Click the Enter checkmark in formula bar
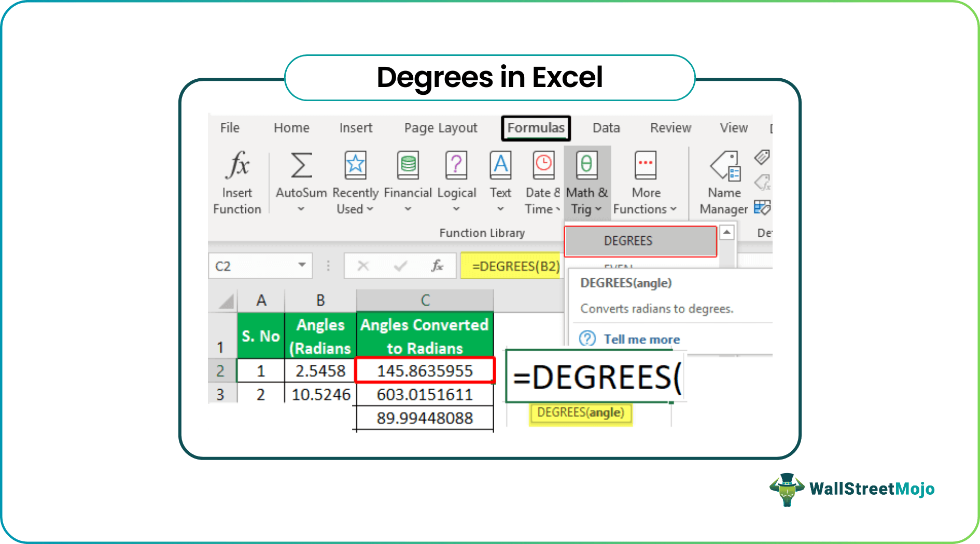 tap(400, 266)
